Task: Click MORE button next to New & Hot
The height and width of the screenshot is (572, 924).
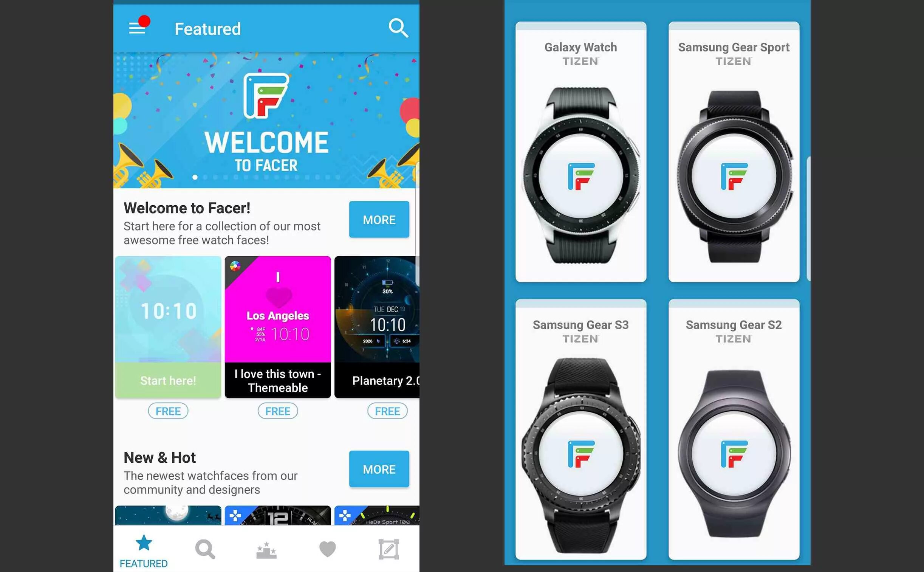Action: coord(378,469)
